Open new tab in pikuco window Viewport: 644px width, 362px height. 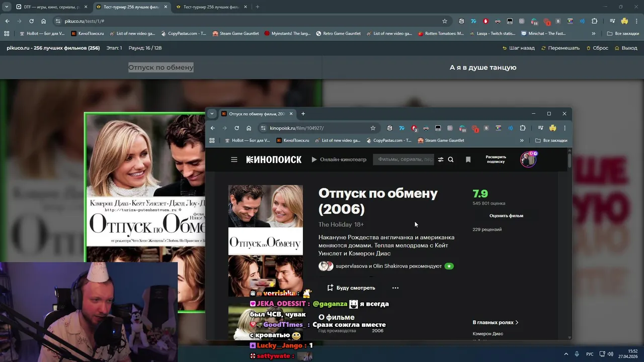coord(258,7)
